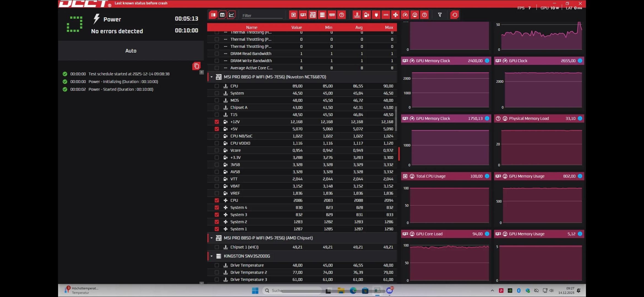Click the reset sensors refresh icon
The height and width of the screenshot is (297, 644).
(x=455, y=15)
